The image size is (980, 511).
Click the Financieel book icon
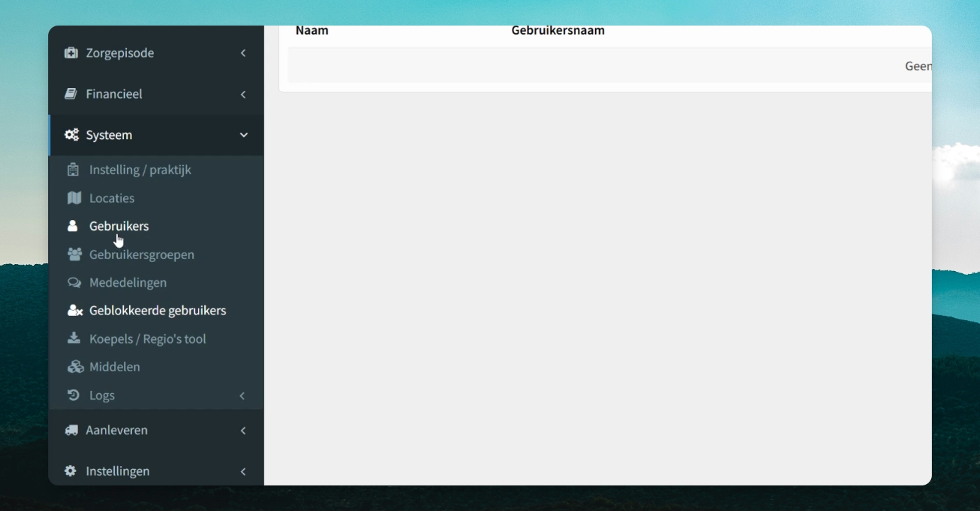click(x=71, y=94)
